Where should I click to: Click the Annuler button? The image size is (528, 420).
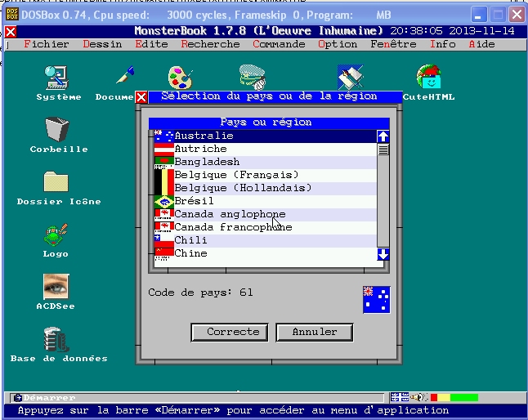point(315,333)
